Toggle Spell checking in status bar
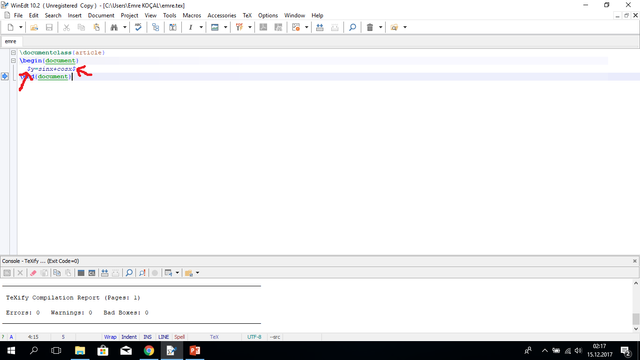The height and width of the screenshot is (360, 640). pyautogui.click(x=180, y=337)
